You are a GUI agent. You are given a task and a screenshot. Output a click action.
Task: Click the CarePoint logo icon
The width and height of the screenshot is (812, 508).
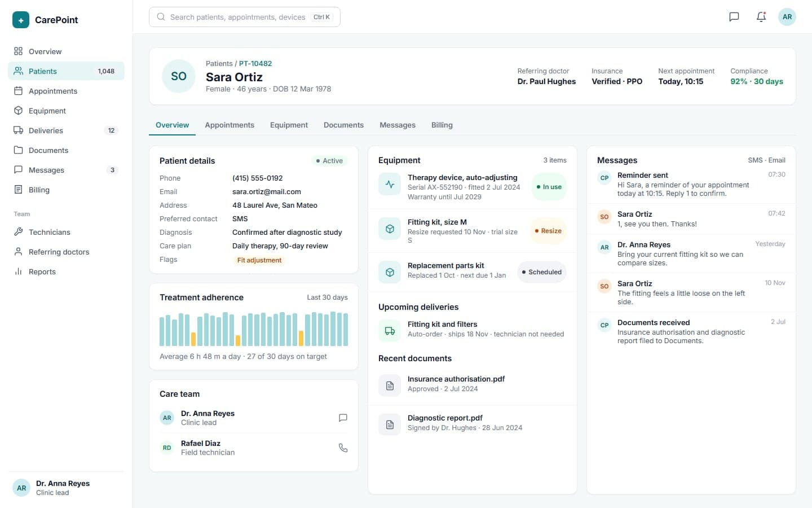click(21, 20)
